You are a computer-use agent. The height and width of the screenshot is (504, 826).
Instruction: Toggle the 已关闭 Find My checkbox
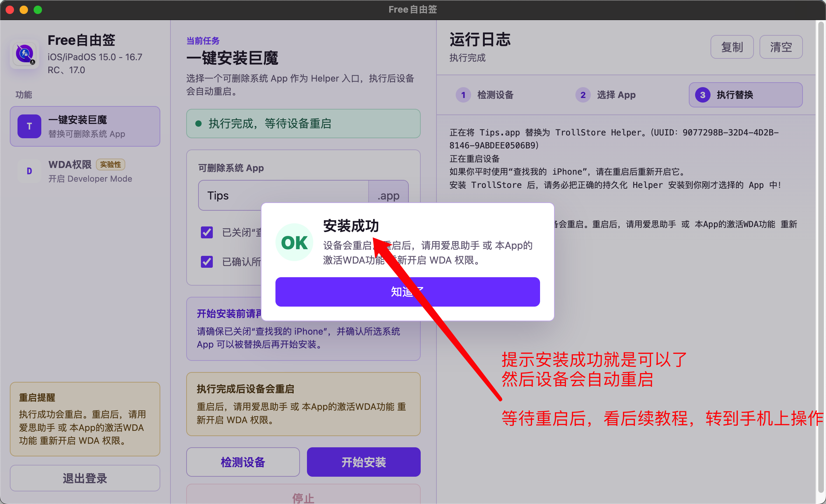[207, 232]
